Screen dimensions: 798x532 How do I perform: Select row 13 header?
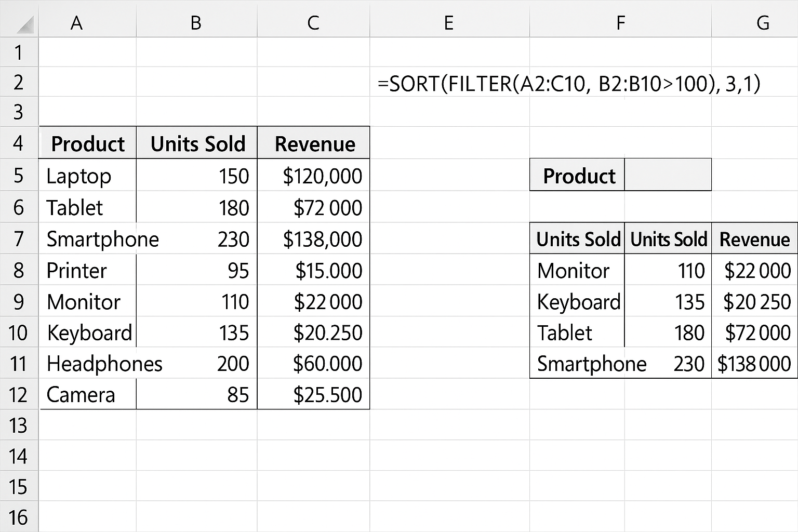(19, 425)
